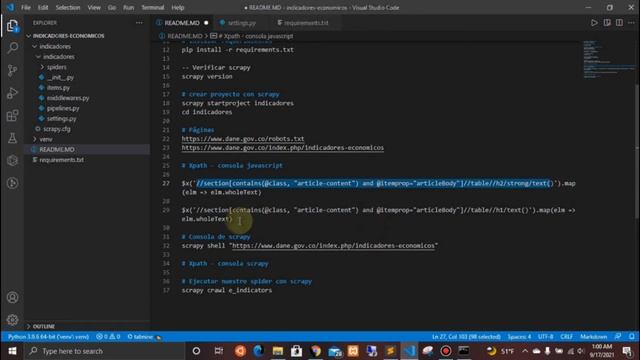Open Google Chrome from the taskbar
This screenshot has width=640, height=360.
tap(316, 351)
